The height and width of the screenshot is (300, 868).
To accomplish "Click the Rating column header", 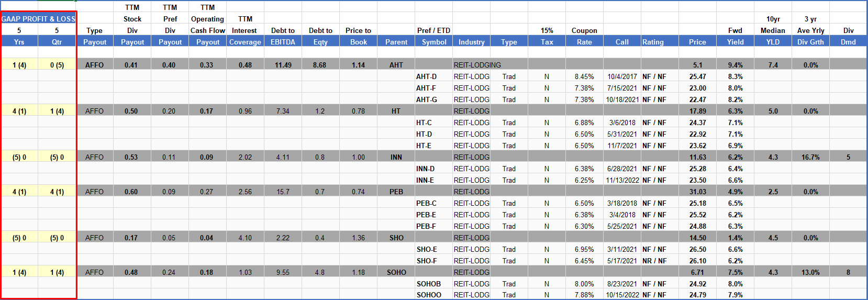I will (x=653, y=42).
